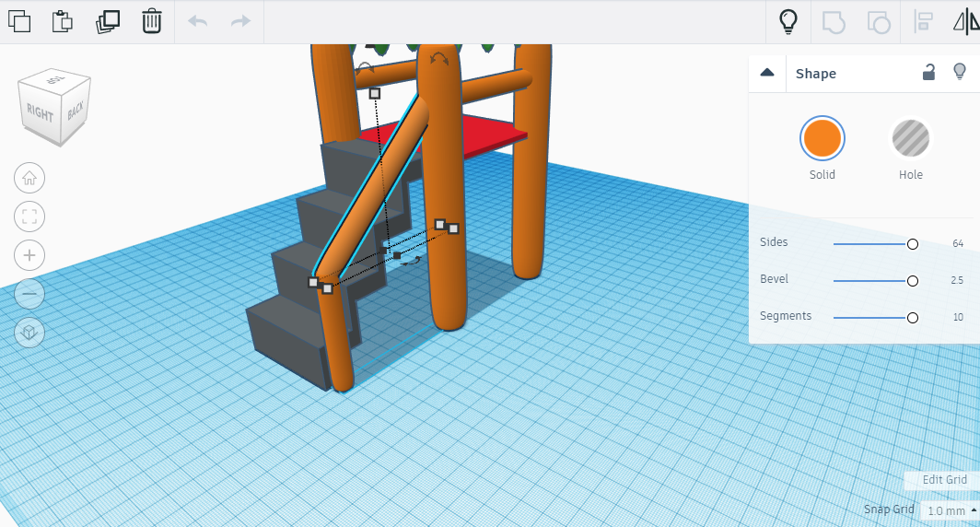Click Bevel value 2.5

[957, 281]
